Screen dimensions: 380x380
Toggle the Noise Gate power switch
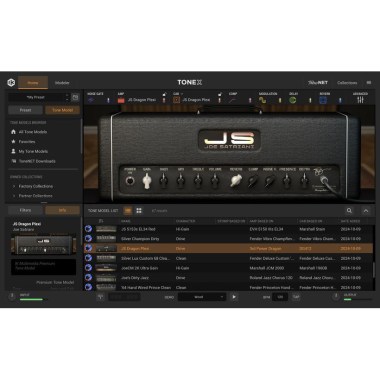(x=108, y=100)
